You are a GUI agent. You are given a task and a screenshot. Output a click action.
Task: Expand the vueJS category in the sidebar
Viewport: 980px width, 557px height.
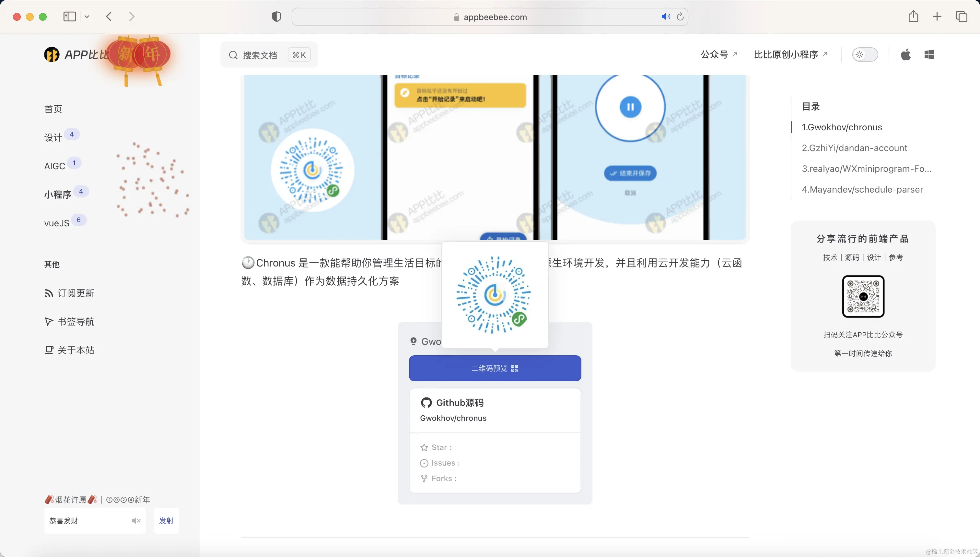57,223
